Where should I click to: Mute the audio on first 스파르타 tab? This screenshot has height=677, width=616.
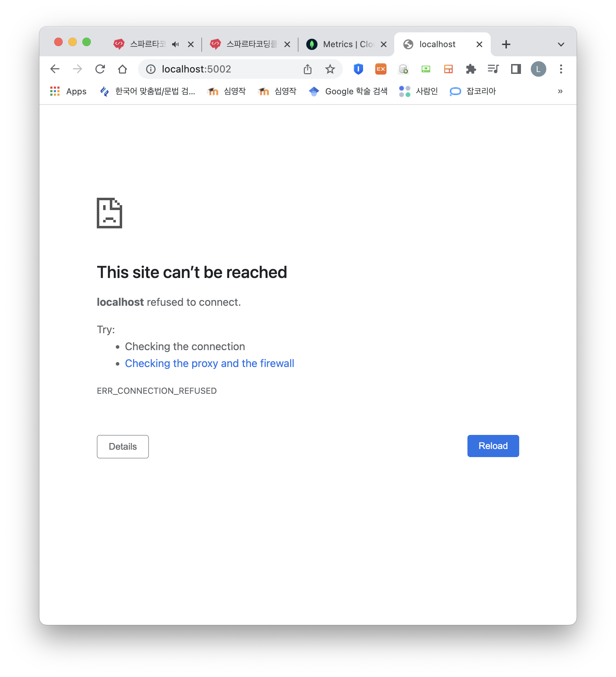point(176,44)
